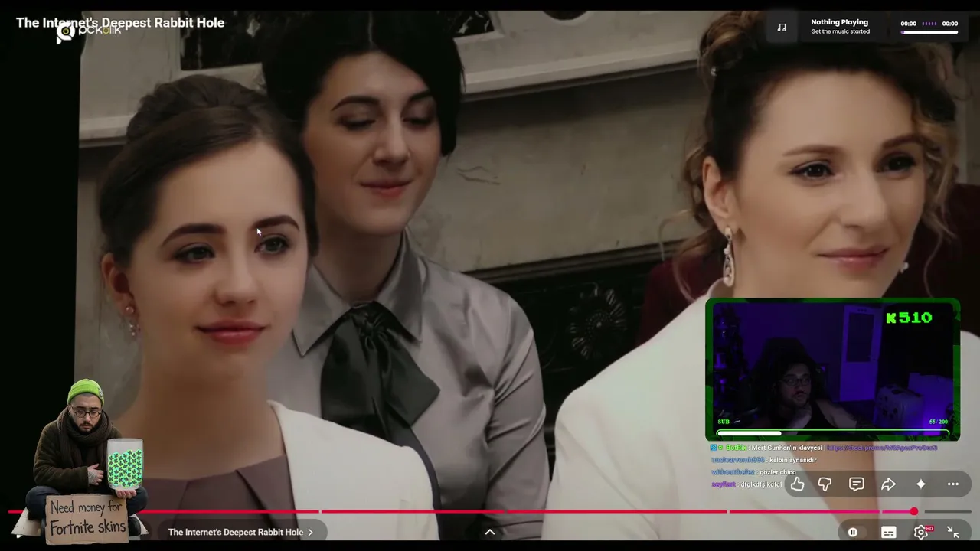Click the chat message 'gozler chico'
This screenshot has height=551, width=980.
tap(777, 472)
